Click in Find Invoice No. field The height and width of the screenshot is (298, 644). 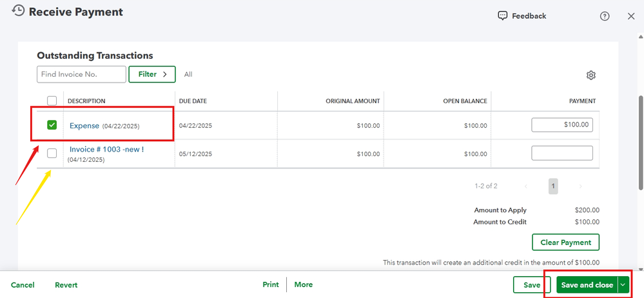pos(81,74)
